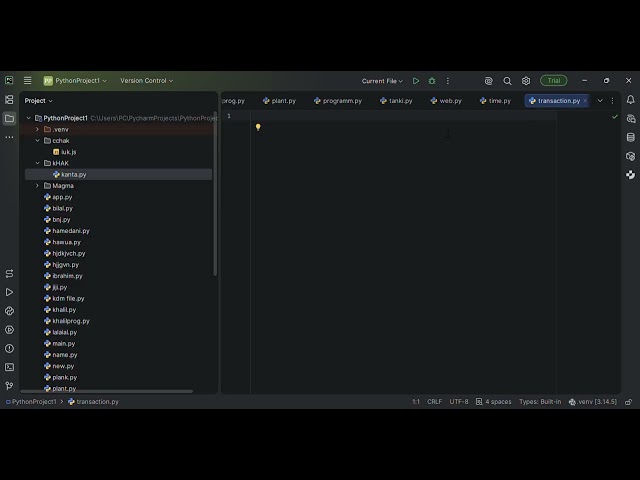Toggle the read-only lock icon in status bar

629,402
